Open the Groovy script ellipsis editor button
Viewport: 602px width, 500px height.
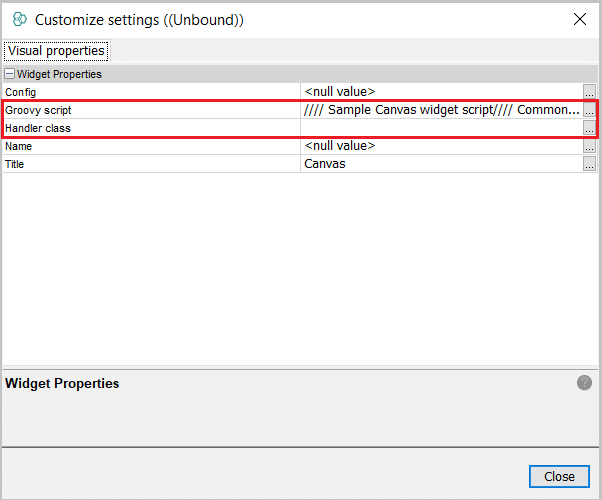(x=589, y=110)
